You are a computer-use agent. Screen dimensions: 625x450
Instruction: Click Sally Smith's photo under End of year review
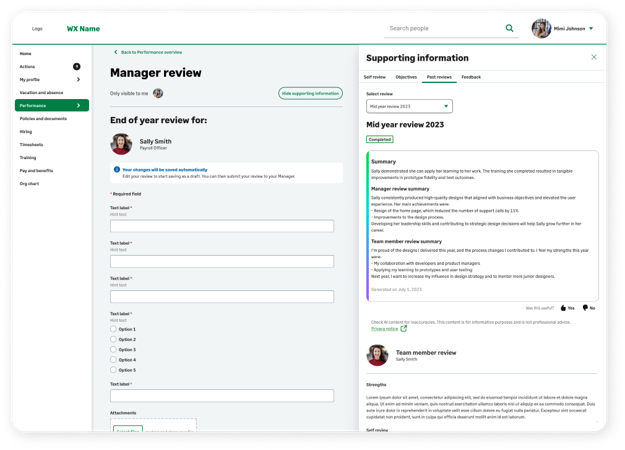(x=121, y=144)
